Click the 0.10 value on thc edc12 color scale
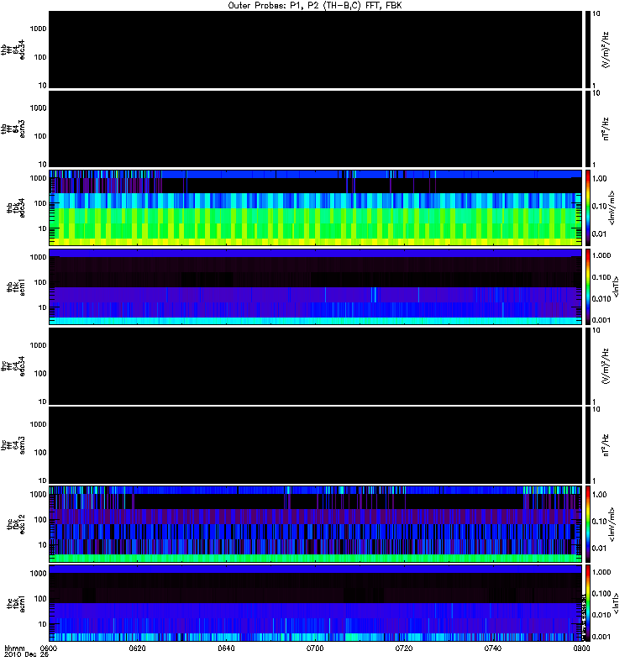 pyautogui.click(x=599, y=522)
